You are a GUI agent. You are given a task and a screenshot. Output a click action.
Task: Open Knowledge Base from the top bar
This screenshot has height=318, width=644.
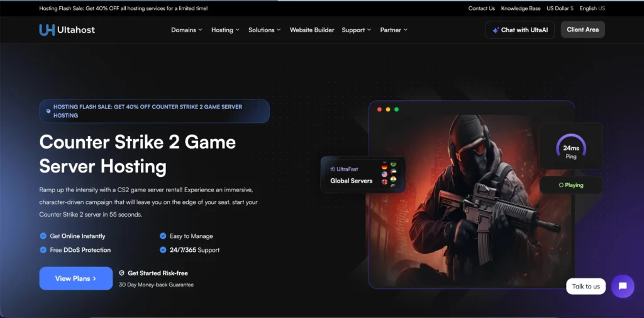(x=520, y=8)
